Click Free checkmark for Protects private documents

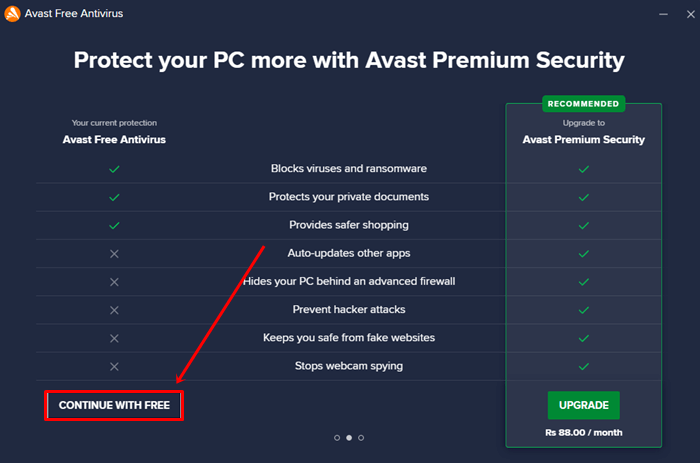click(114, 197)
